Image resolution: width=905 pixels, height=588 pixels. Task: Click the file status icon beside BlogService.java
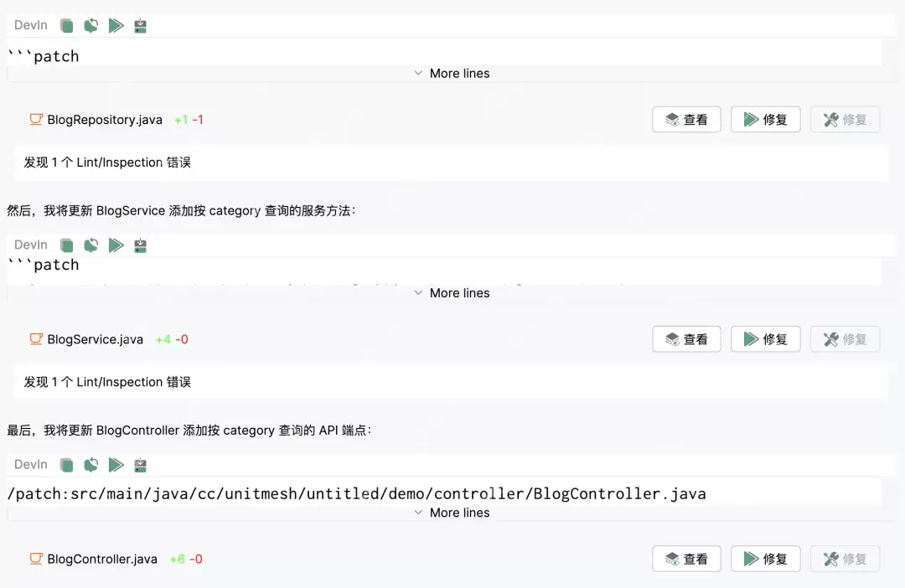(x=36, y=339)
